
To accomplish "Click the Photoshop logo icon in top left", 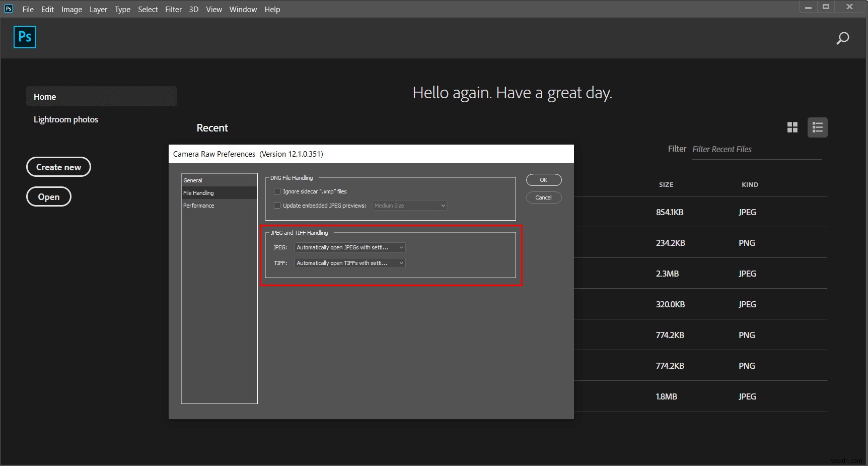I will (x=24, y=37).
